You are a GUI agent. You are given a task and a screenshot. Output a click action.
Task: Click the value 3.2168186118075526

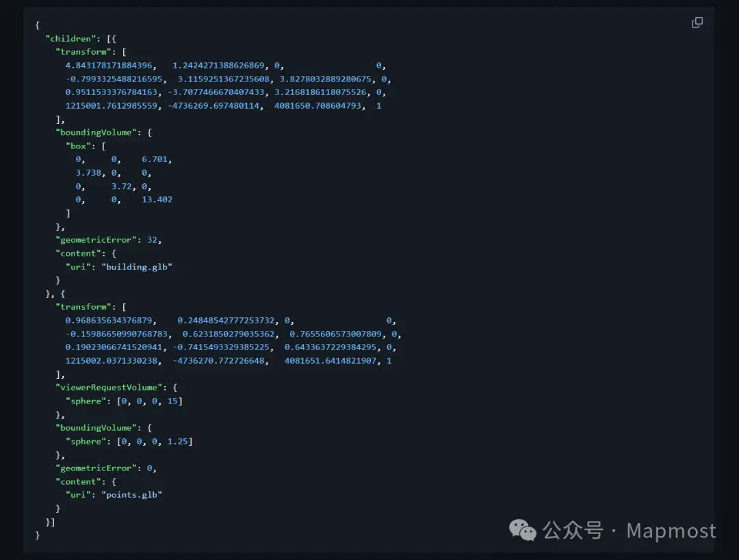[x=320, y=92]
